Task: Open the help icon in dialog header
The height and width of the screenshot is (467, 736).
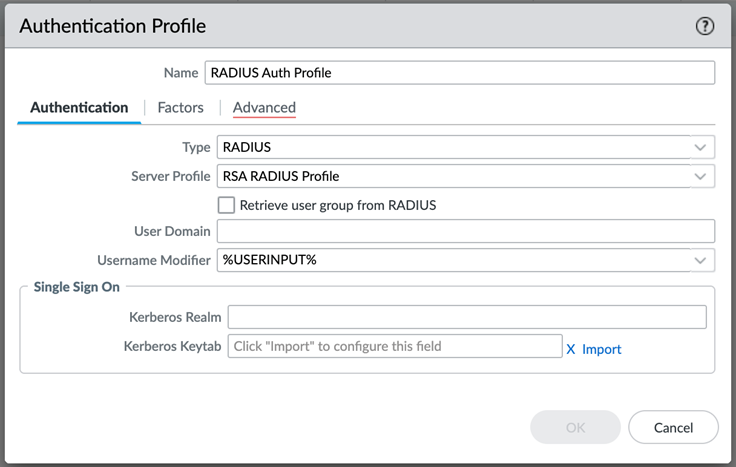Action: coord(705,27)
